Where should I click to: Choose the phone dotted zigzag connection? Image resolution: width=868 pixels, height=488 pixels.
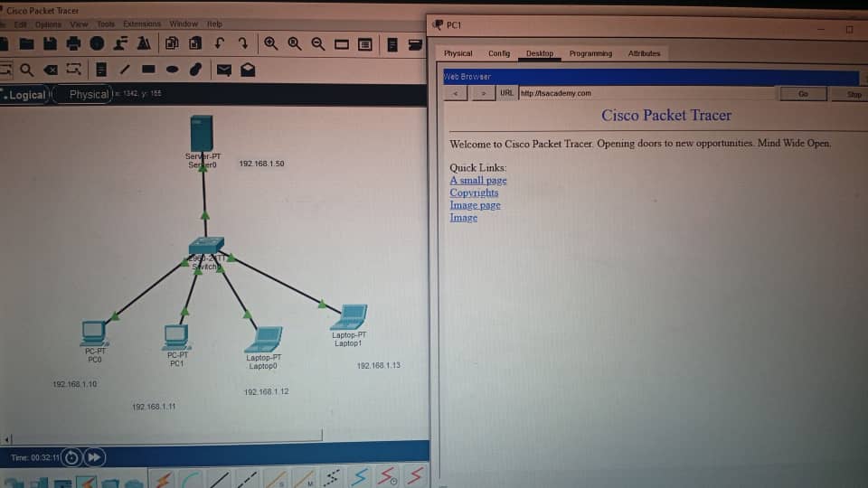(332, 479)
